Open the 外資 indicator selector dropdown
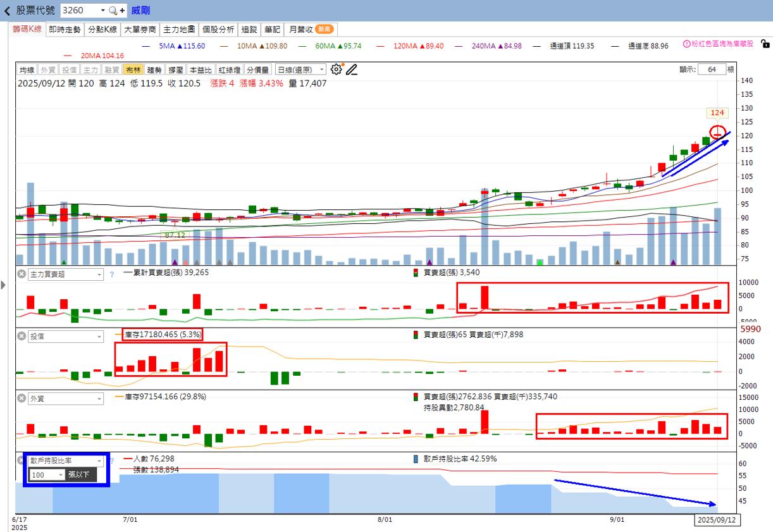This screenshot has width=773, height=532. click(65, 399)
